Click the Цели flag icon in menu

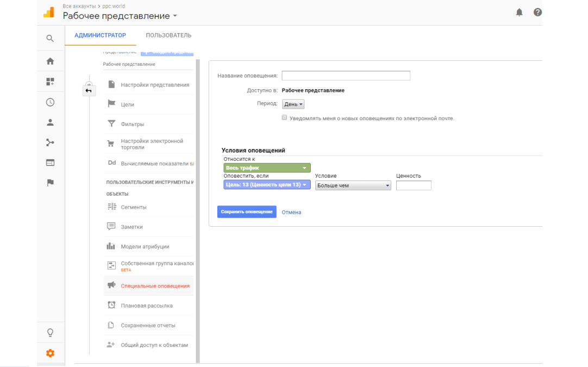click(x=111, y=104)
